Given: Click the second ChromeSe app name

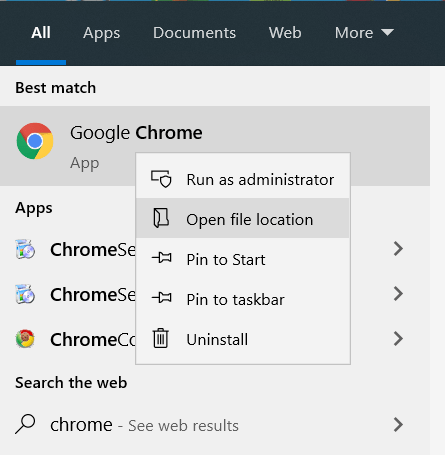Looking at the screenshot, I should [x=93, y=294].
